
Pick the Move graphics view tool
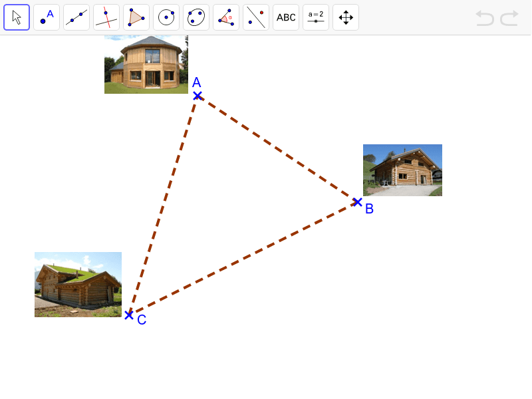(346, 17)
